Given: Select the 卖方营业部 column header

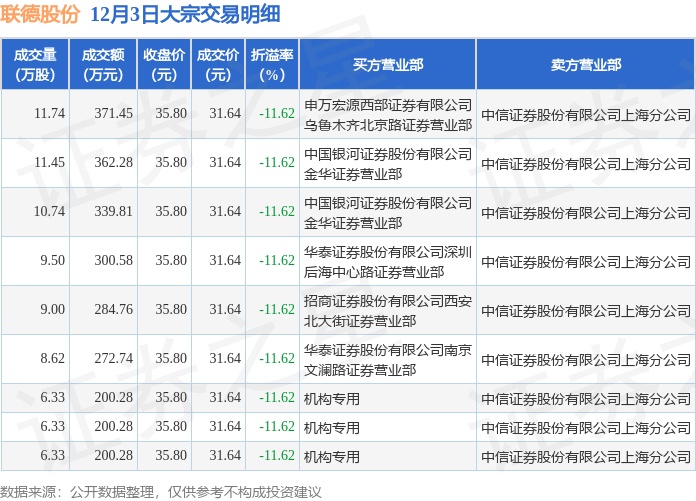Looking at the screenshot, I should 586,65.
